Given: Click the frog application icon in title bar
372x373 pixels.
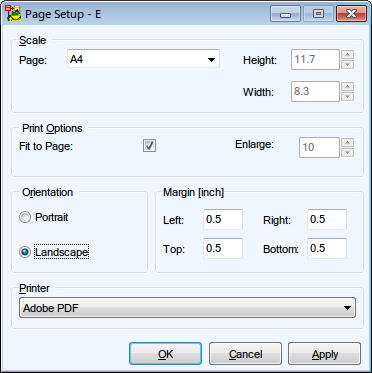Looking at the screenshot, I should click(14, 13).
